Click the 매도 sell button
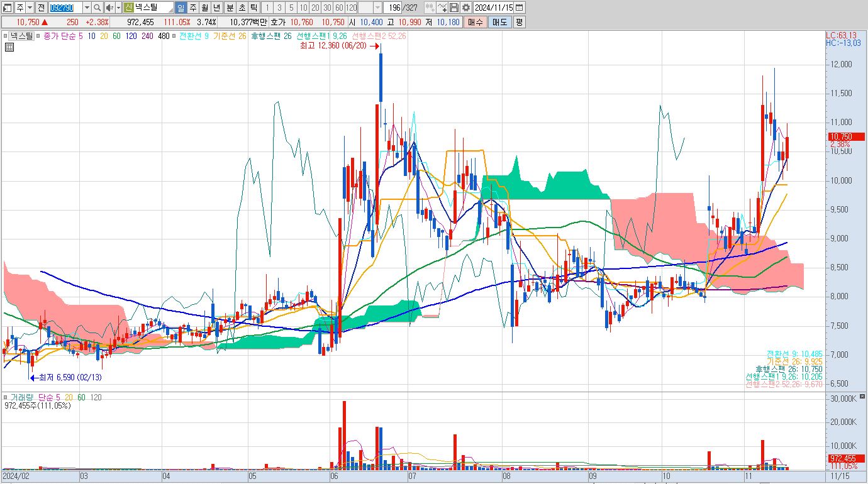 499,22
